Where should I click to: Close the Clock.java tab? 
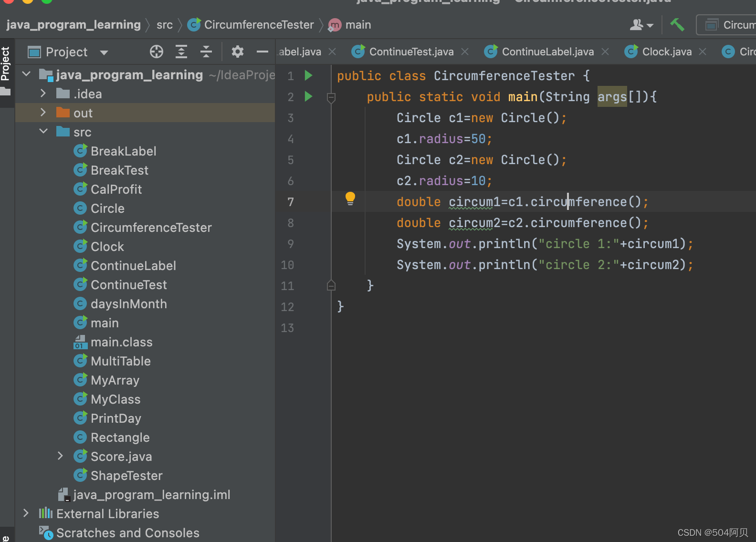pyautogui.click(x=703, y=52)
